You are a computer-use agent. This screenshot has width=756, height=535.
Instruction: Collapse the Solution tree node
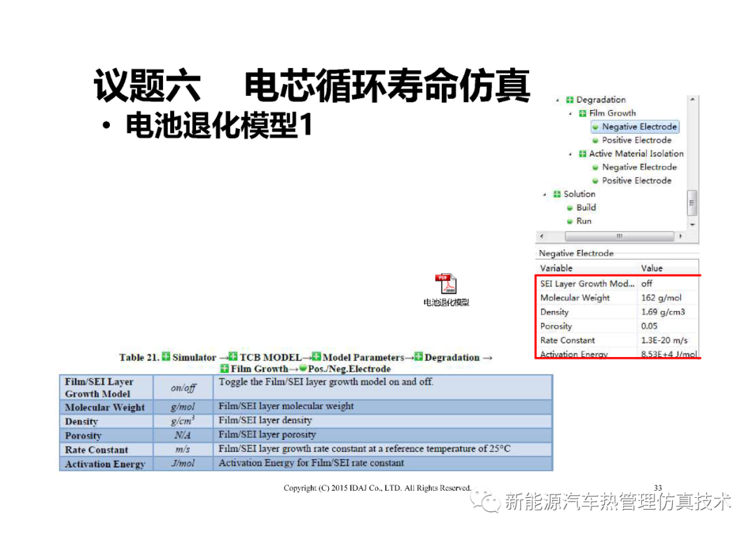click(545, 194)
